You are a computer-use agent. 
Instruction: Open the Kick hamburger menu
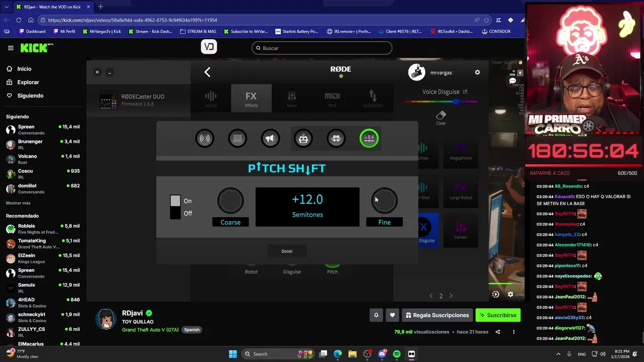pos(11,48)
